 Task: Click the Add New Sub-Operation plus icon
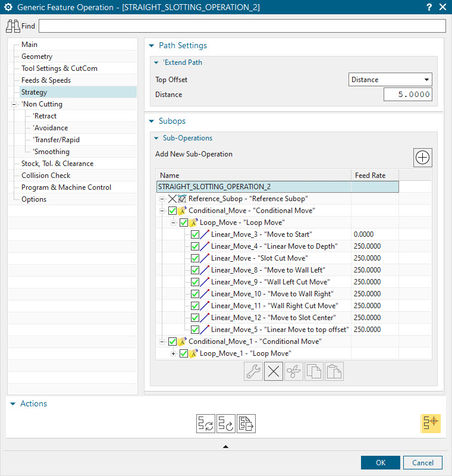(422, 157)
